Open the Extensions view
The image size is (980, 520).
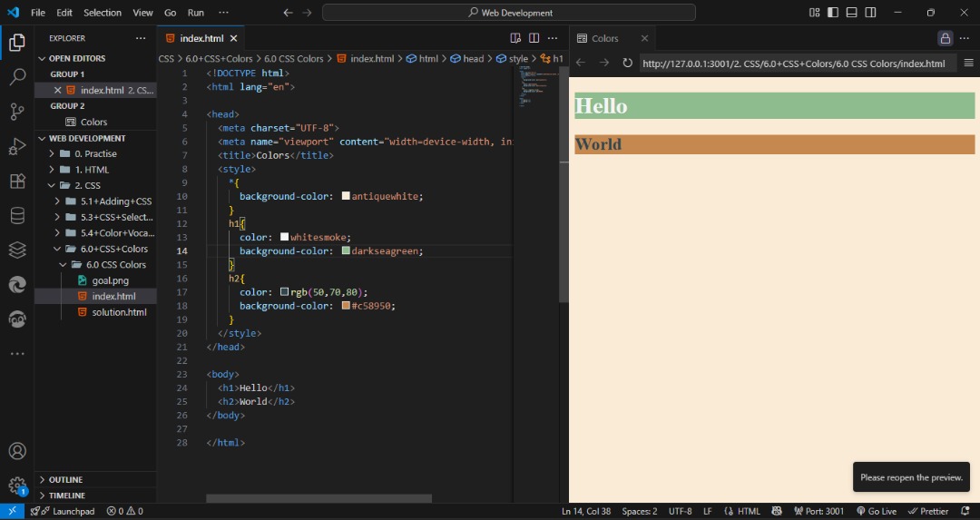coord(17,182)
